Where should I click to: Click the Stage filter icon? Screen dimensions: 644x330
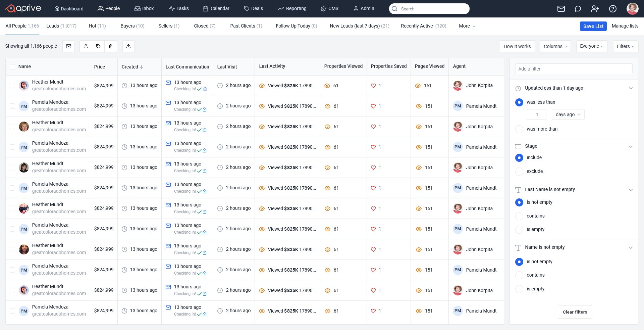(x=518, y=146)
